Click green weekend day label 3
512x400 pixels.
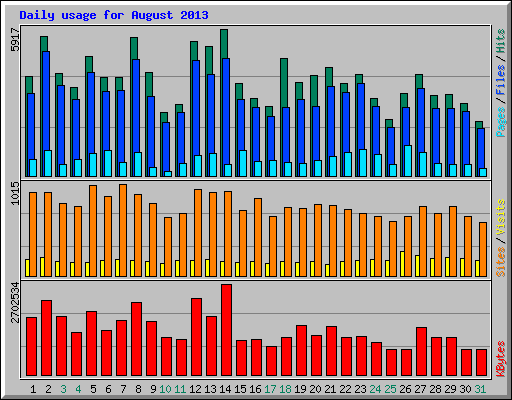click(63, 389)
